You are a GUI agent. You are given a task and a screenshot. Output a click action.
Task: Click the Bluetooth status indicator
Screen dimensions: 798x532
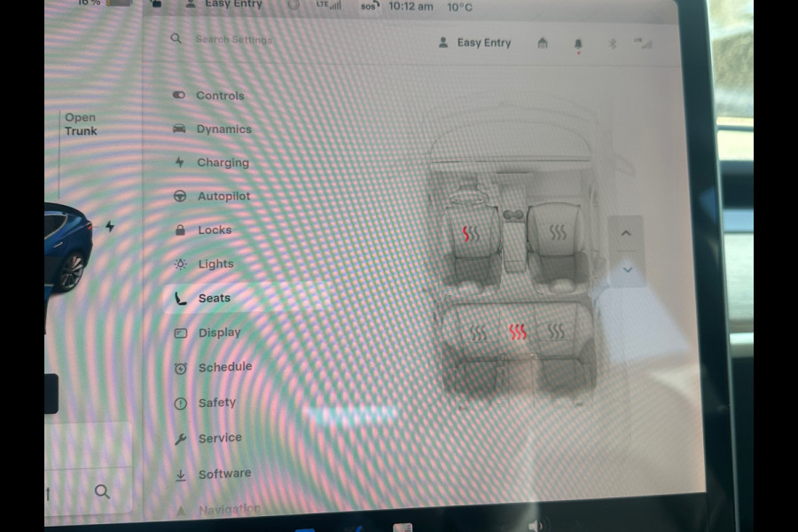(x=613, y=42)
